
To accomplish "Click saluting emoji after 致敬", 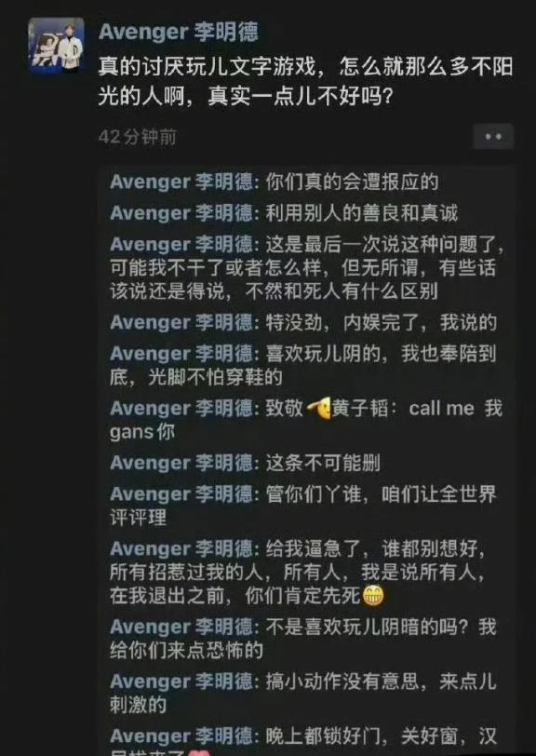I will (x=318, y=410).
